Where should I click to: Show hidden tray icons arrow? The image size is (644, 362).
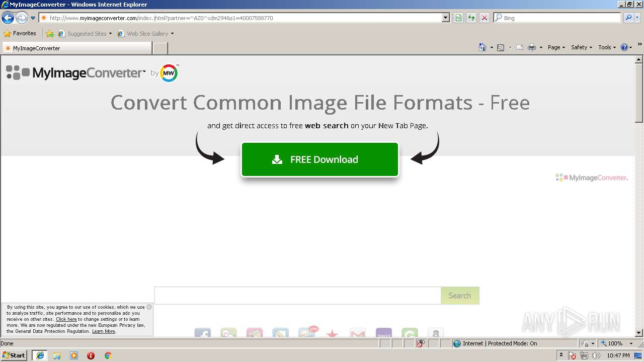561,355
